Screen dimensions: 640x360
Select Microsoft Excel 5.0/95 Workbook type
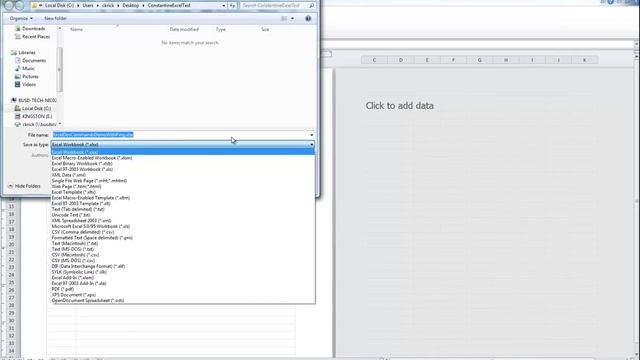pos(182,227)
